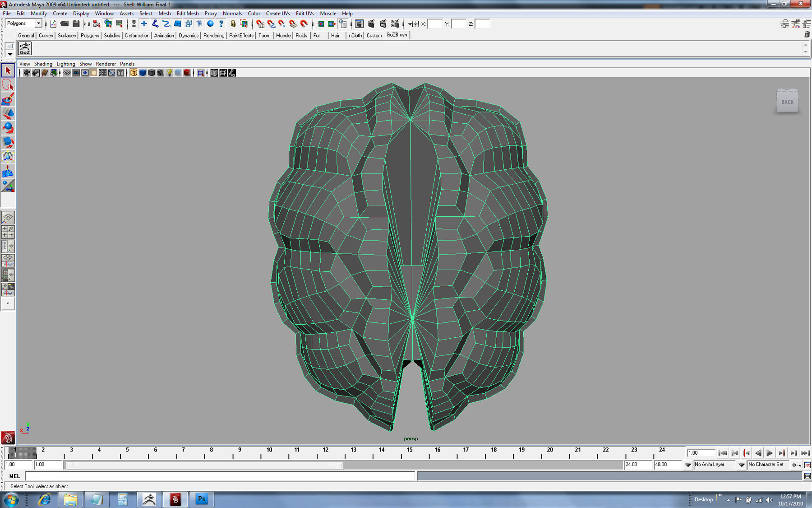Toggle the use all lights bulb icon
812x508 pixels.
pos(169,73)
